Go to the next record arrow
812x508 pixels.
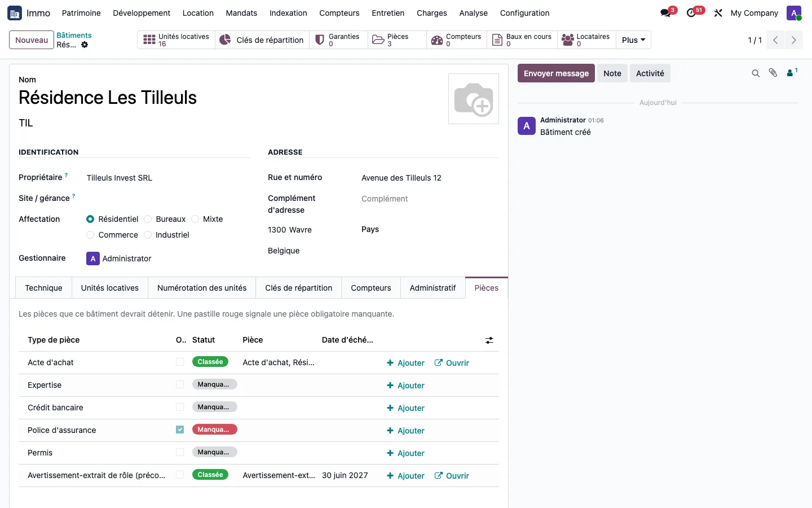click(x=793, y=40)
